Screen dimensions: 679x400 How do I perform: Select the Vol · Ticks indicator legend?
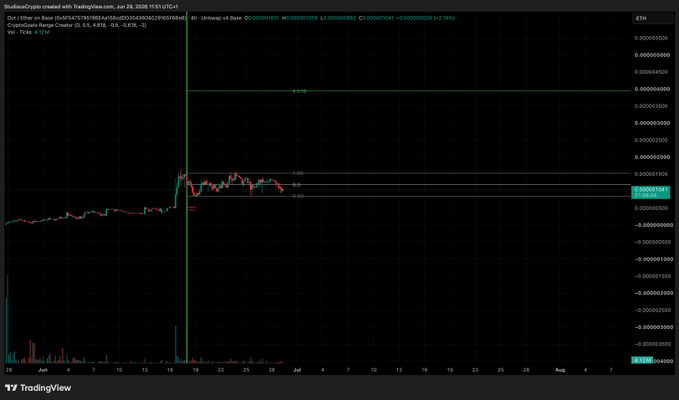point(19,32)
